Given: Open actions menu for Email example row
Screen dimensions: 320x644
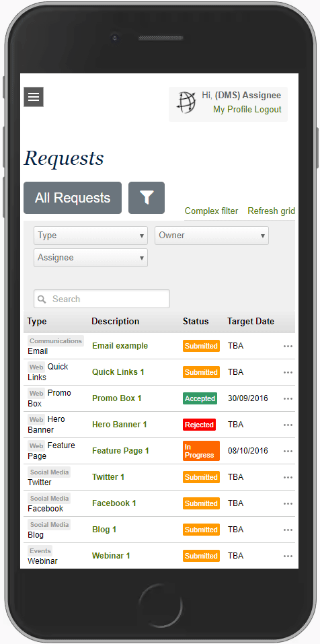Looking at the screenshot, I should coord(288,347).
